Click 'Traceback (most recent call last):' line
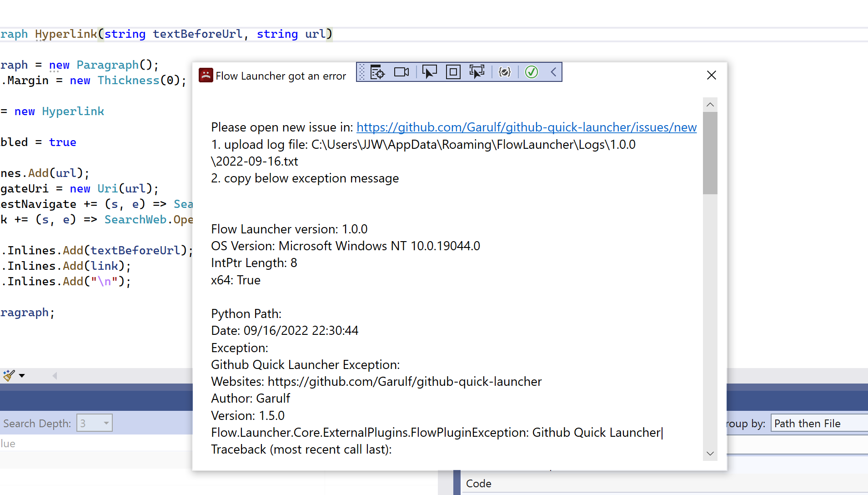Viewport: 868px width, 495px height. tap(301, 450)
